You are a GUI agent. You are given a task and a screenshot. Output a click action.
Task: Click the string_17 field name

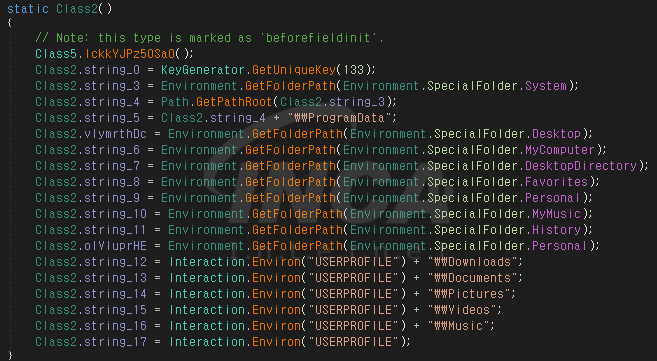point(115,341)
